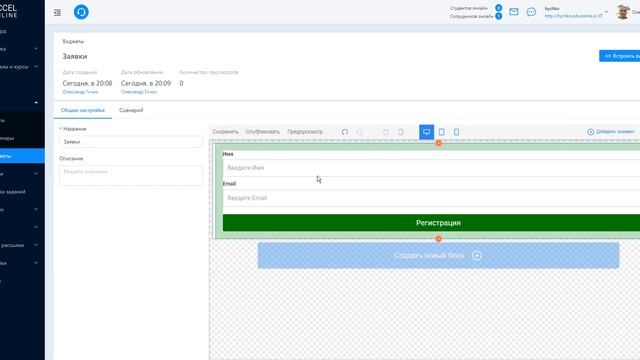The height and width of the screenshot is (360, 640).
Task: Click plus icon in create new block area
Action: pos(477,256)
